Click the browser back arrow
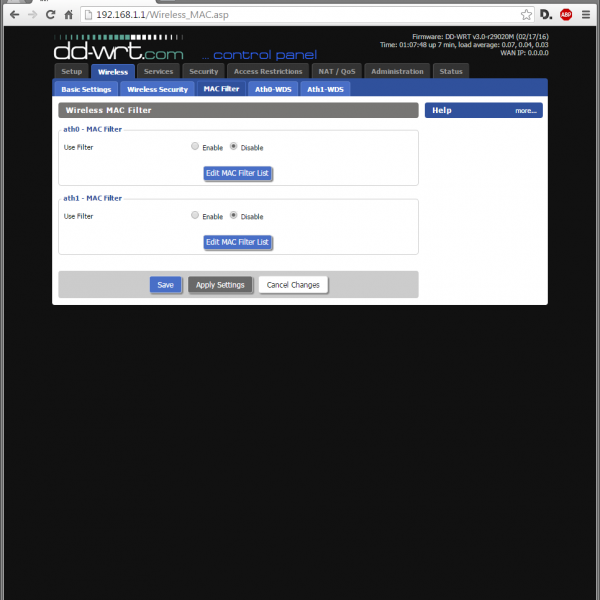The width and height of the screenshot is (600, 600). tap(14, 15)
